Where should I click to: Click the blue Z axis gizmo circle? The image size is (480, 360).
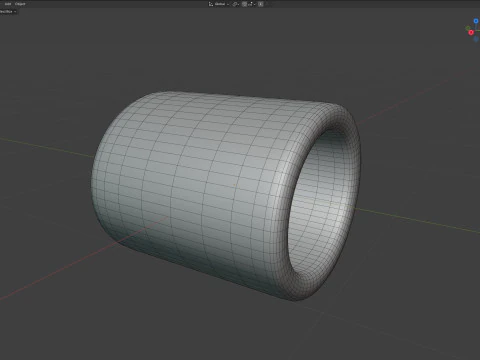[476, 21]
